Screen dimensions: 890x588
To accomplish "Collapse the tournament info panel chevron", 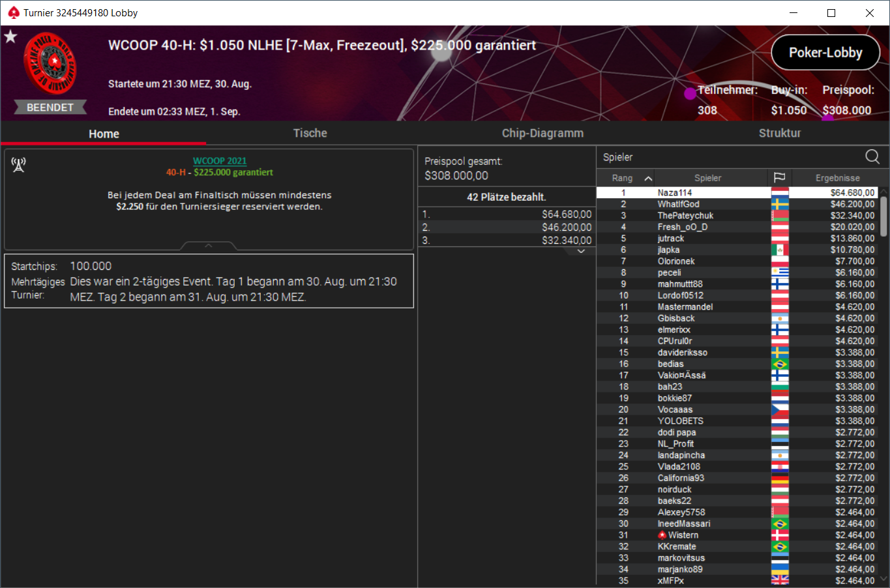I will (209, 246).
